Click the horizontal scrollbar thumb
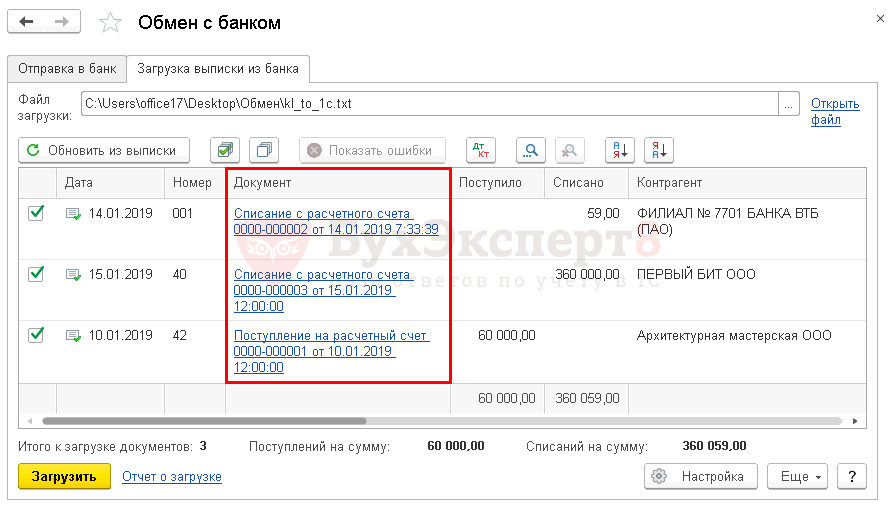The height and width of the screenshot is (508, 892). click(204, 421)
